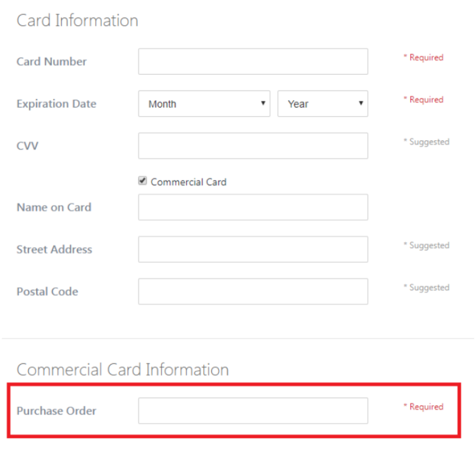Viewport: 476px width, 458px height.
Task: Click the Card Number input field
Action: pyautogui.click(x=252, y=61)
